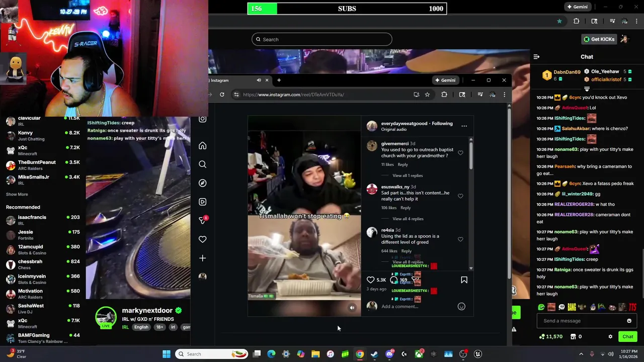Open Instagram Explore compass icon
The height and width of the screenshot is (362, 644).
coord(202,183)
